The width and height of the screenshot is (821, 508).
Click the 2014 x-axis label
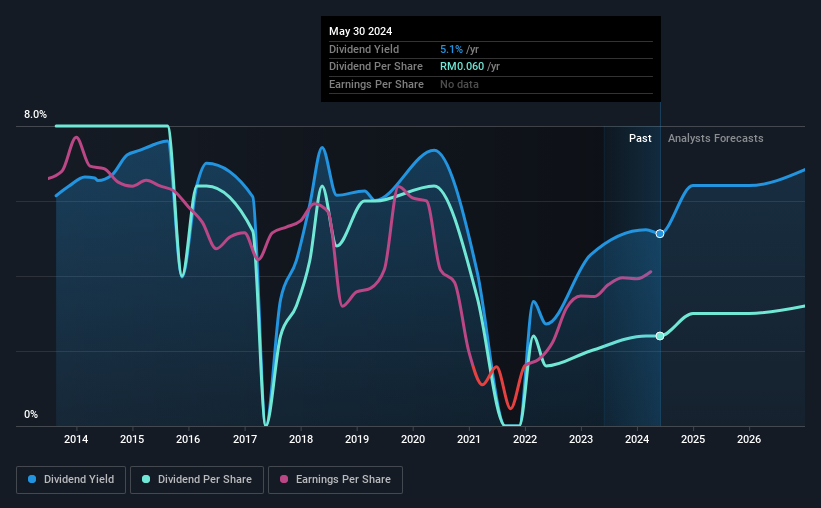(76, 439)
